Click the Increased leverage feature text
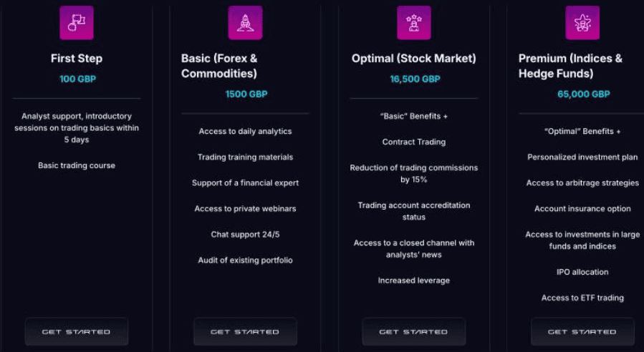The height and width of the screenshot is (352, 644). [x=414, y=280]
